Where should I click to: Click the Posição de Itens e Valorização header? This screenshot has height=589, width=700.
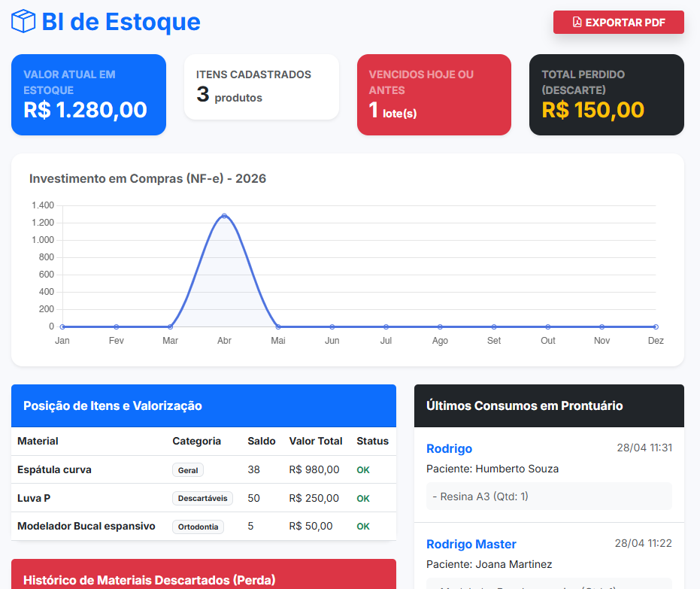pyautogui.click(x=204, y=405)
